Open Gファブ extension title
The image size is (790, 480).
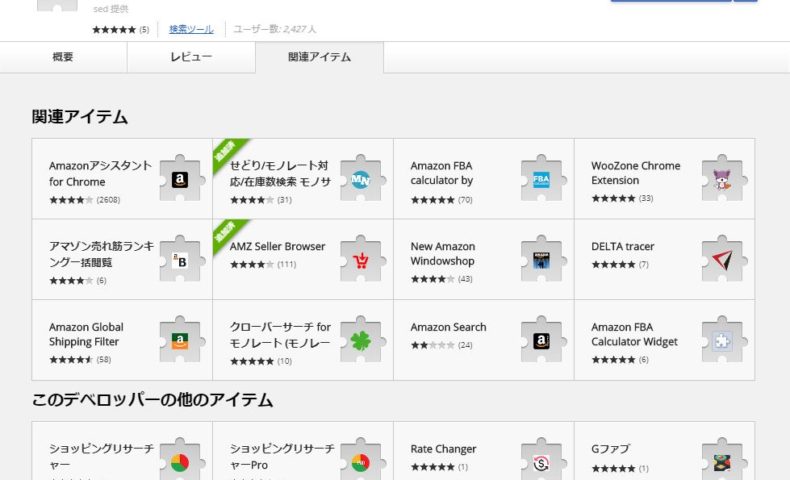(610, 449)
